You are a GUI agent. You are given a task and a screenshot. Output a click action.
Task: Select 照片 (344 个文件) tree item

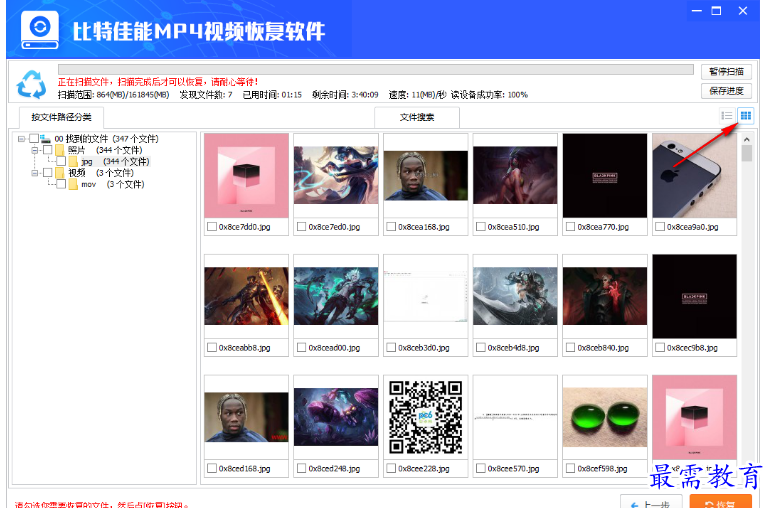point(105,150)
